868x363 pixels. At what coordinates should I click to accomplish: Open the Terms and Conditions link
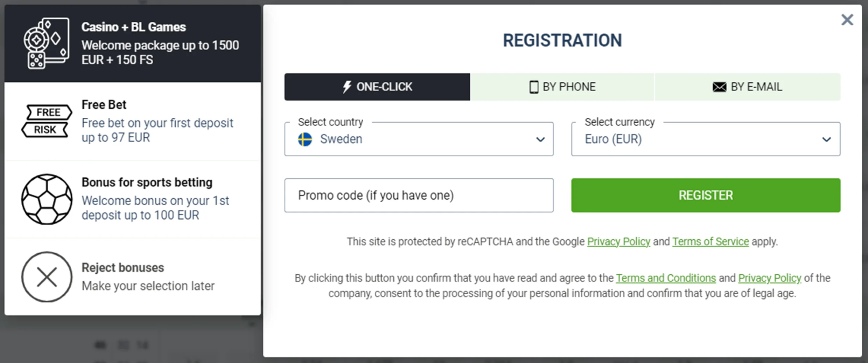666,278
